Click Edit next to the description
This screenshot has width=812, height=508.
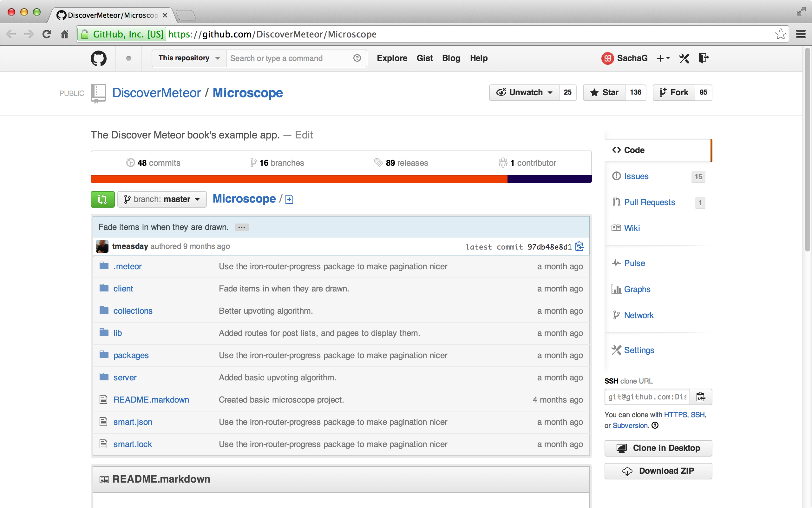(x=304, y=135)
